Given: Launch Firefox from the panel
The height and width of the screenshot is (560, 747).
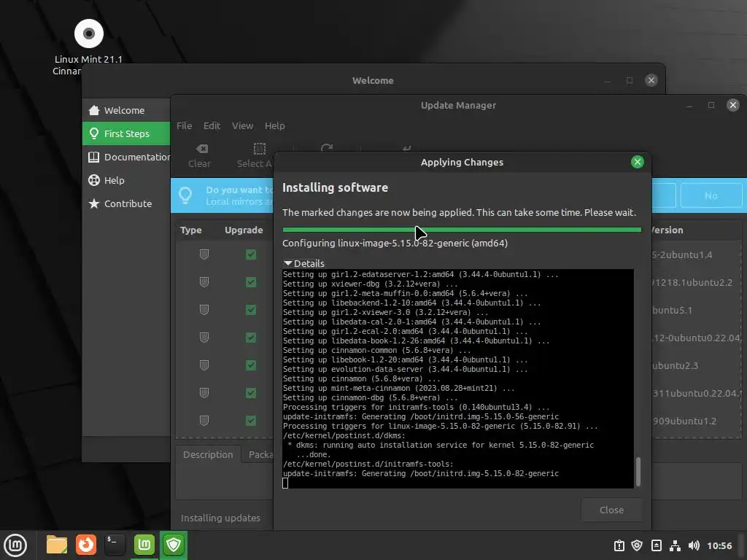Looking at the screenshot, I should [86, 545].
